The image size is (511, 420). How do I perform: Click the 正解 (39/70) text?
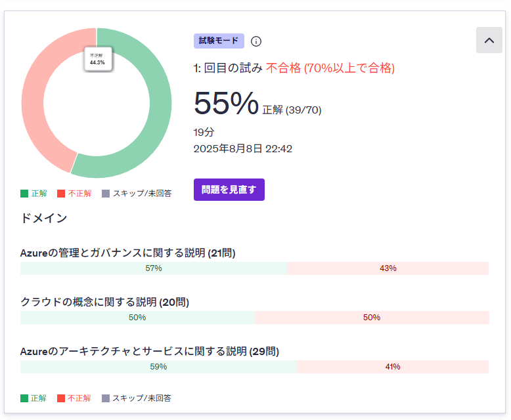click(292, 110)
